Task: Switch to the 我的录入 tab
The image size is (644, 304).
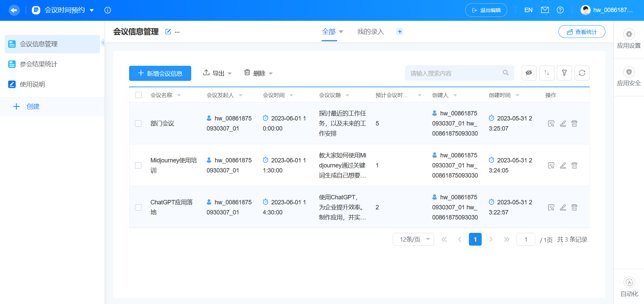Action: 370,31
